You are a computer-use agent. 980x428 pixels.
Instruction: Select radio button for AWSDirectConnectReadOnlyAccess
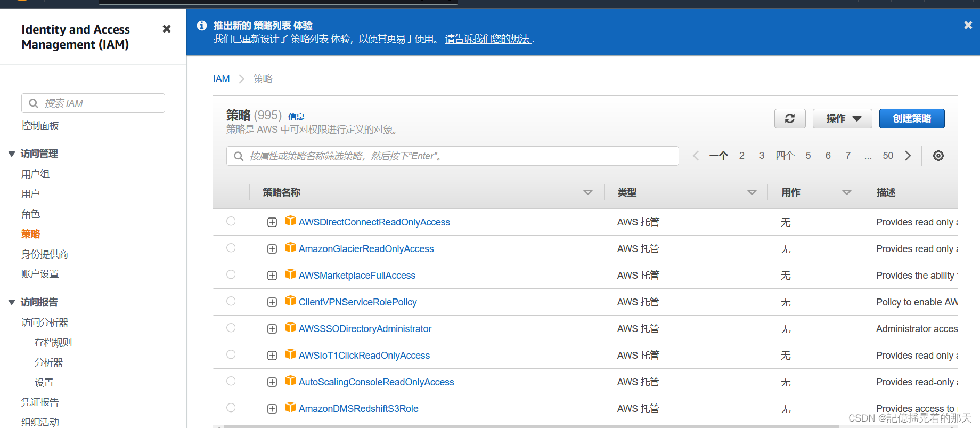[231, 221]
